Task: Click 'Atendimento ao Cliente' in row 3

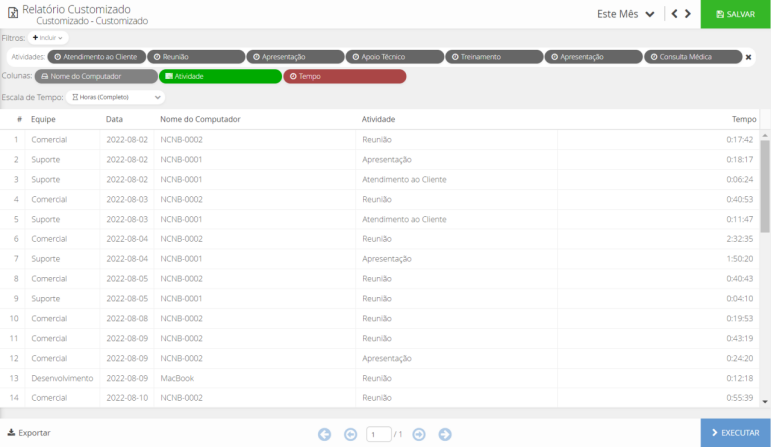Action: [404, 179]
